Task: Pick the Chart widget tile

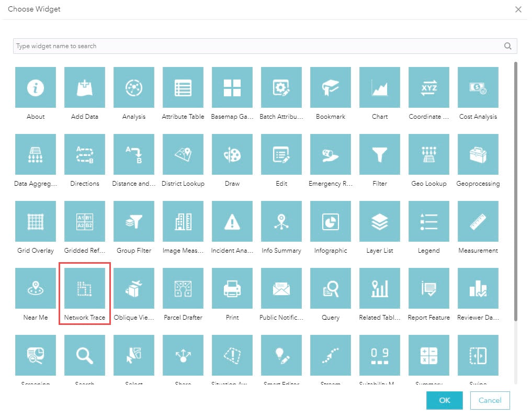Action: point(380,87)
